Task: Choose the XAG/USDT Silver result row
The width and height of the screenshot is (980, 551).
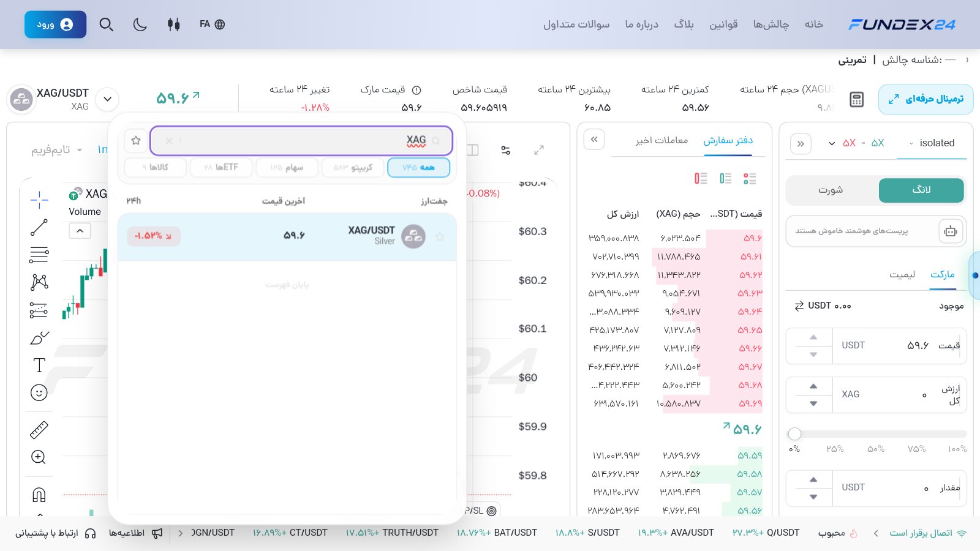Action: click(x=287, y=236)
